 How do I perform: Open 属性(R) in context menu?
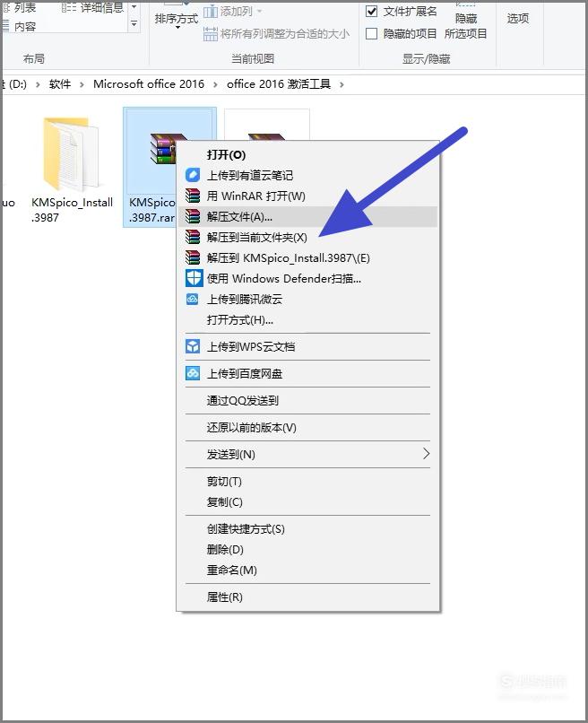tap(307, 597)
